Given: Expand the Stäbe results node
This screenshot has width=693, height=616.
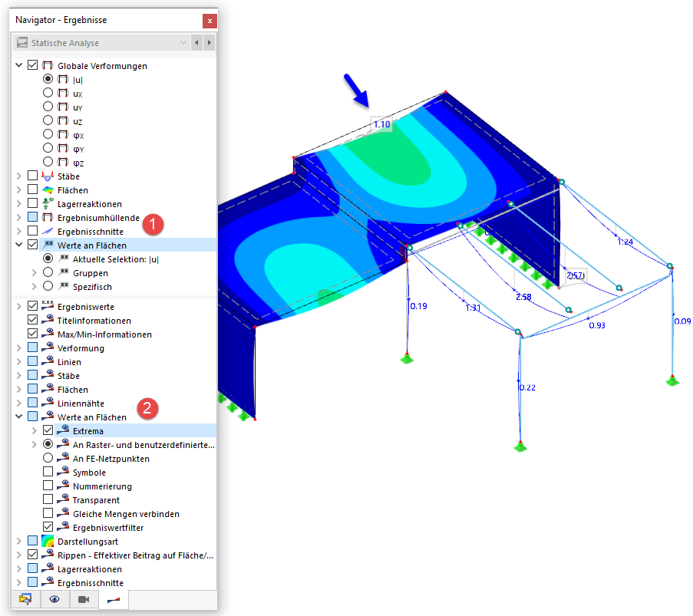Looking at the screenshot, I should tap(18, 176).
